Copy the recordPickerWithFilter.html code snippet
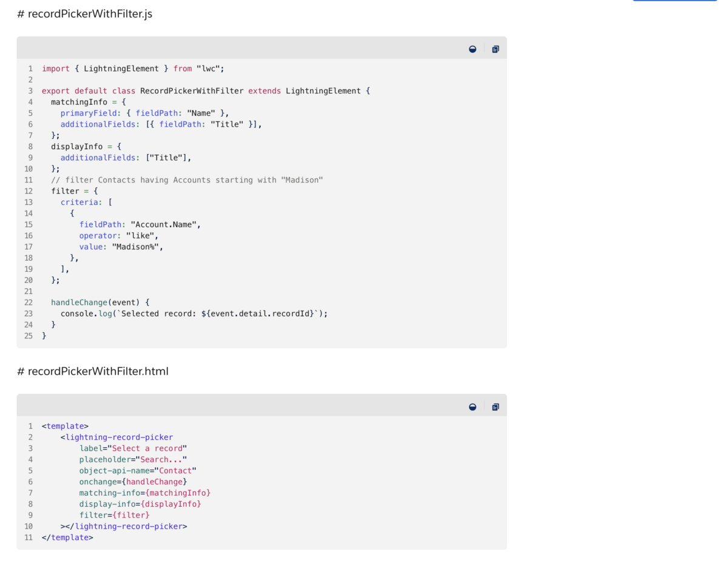The height and width of the screenshot is (565, 728). coord(495,406)
